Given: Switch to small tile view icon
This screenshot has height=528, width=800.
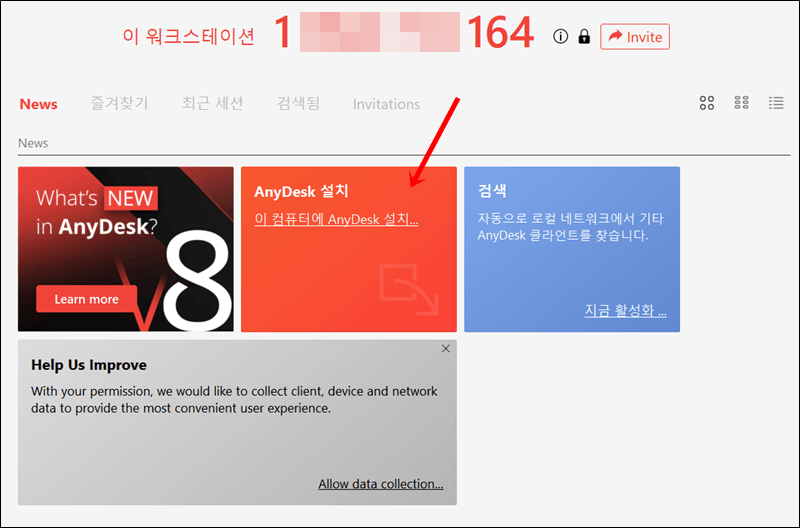Looking at the screenshot, I should [741, 103].
